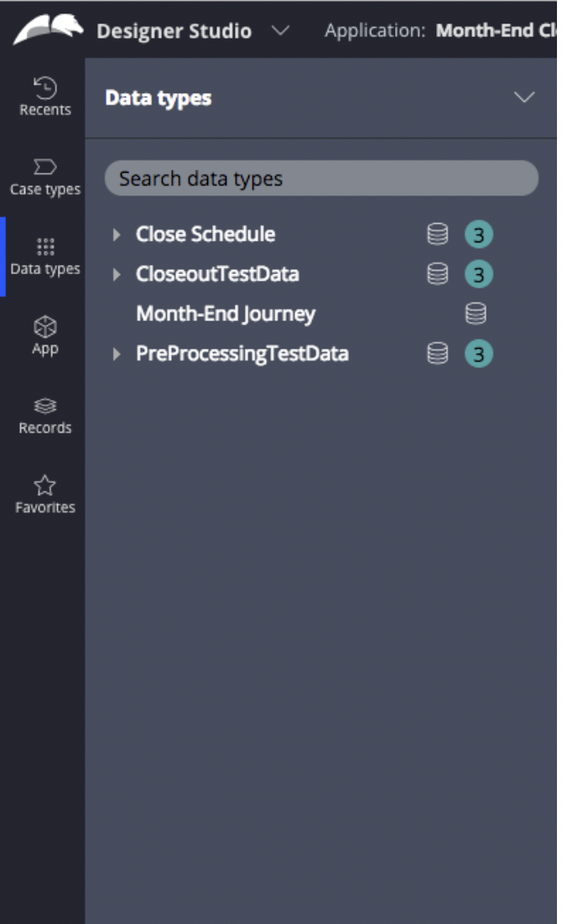562x924 pixels.
Task: Click database icon beside Month-End Journey
Action: (x=476, y=314)
